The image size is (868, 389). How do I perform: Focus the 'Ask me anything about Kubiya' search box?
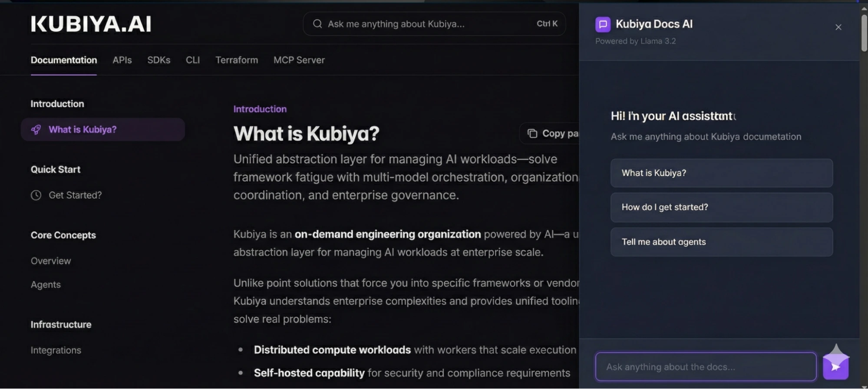tap(434, 23)
